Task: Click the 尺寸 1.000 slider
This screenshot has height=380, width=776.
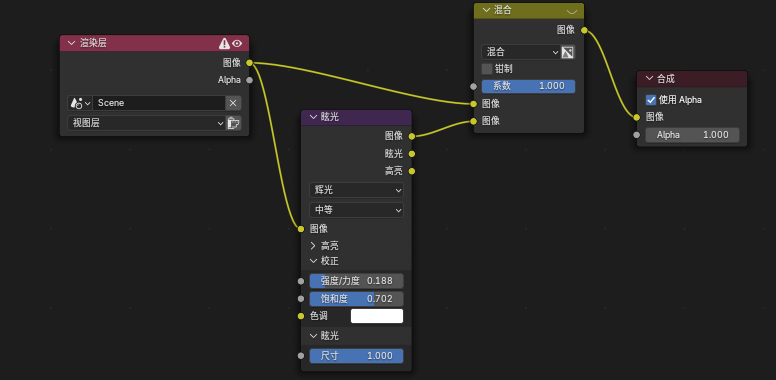Action: (356, 356)
